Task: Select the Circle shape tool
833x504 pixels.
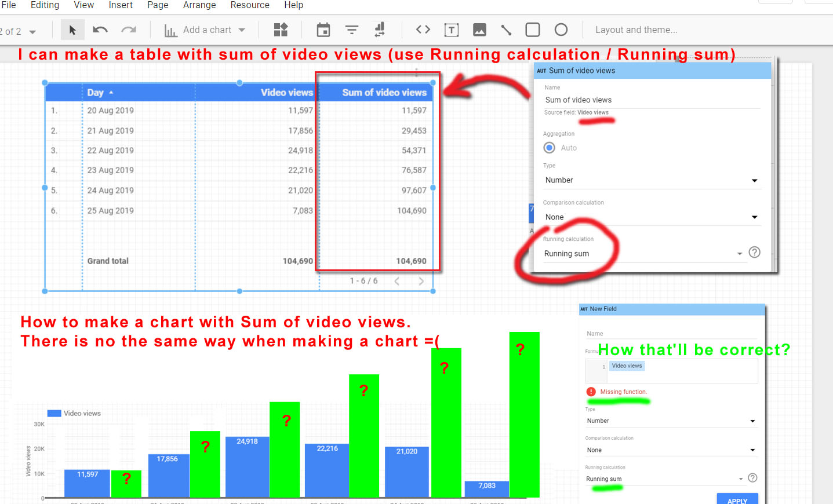Action: (x=561, y=30)
